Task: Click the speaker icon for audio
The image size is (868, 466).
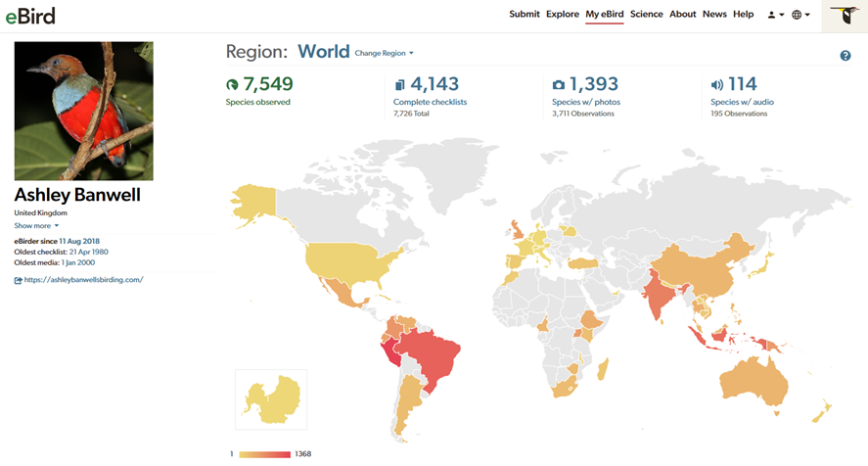Action: (717, 85)
